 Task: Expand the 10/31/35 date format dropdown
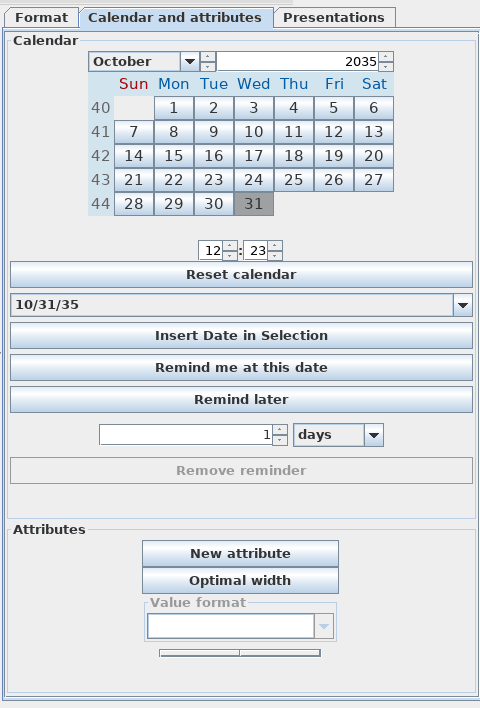[462, 305]
